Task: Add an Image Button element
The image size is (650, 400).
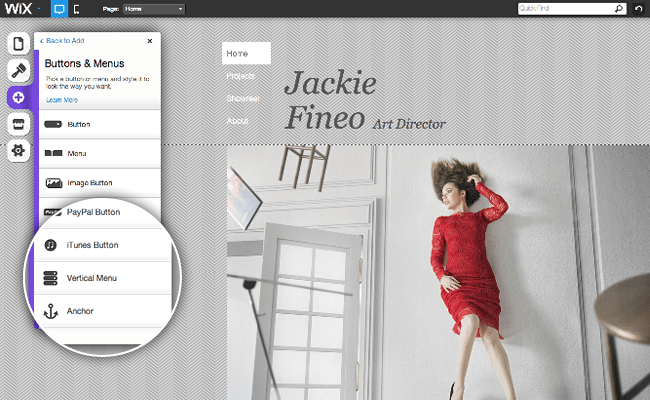Action: (x=99, y=183)
